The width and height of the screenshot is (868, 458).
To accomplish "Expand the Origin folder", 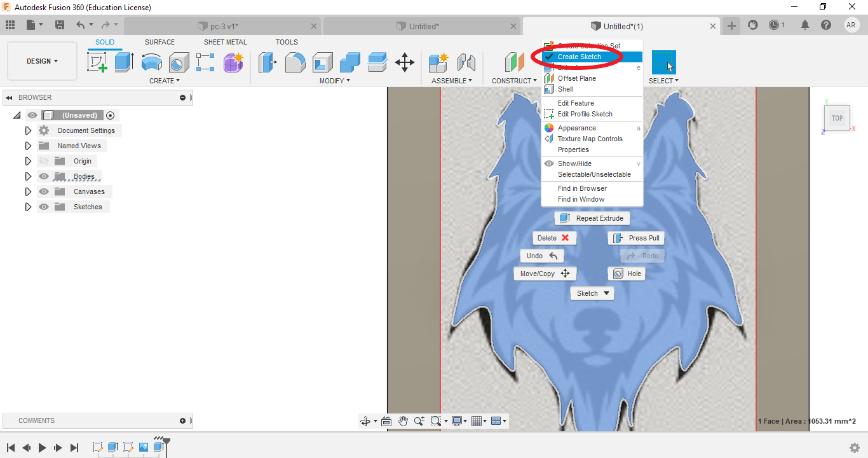I will pyautogui.click(x=28, y=161).
